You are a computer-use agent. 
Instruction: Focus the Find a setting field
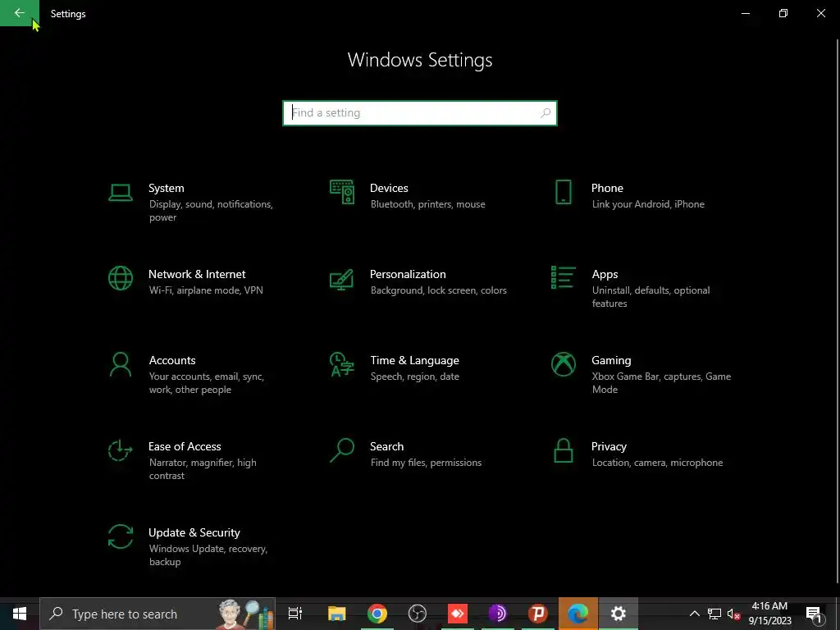coord(419,113)
